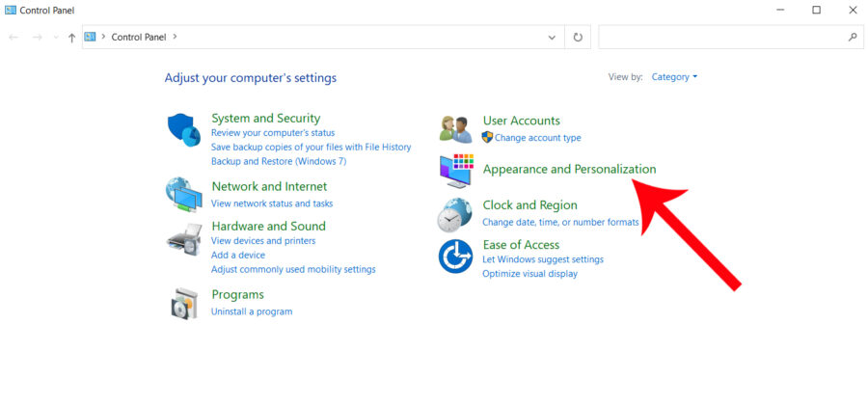Click the Forward arrow navigation button
Viewport: 868px width, 406px height.
click(37, 37)
